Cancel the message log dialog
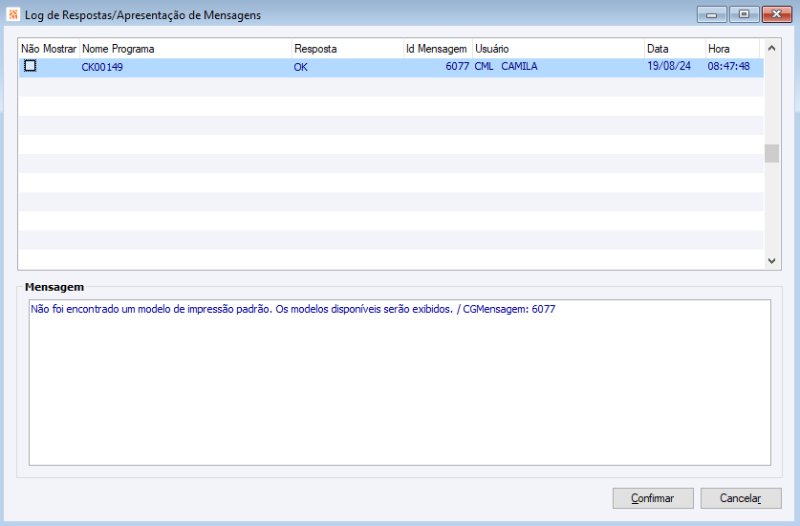This screenshot has width=800, height=526. point(740,498)
